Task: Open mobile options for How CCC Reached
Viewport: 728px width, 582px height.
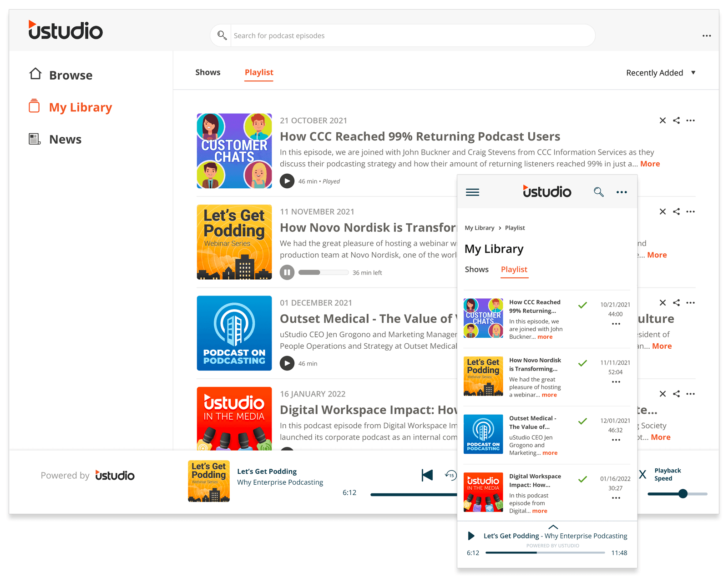Action: tap(616, 324)
